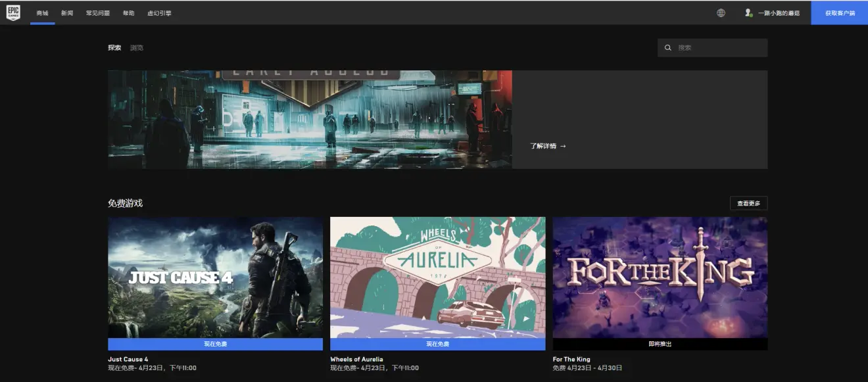Image resolution: width=868 pixels, height=382 pixels.
Task: Click Just Cause 4 free date text
Action: tap(152, 368)
